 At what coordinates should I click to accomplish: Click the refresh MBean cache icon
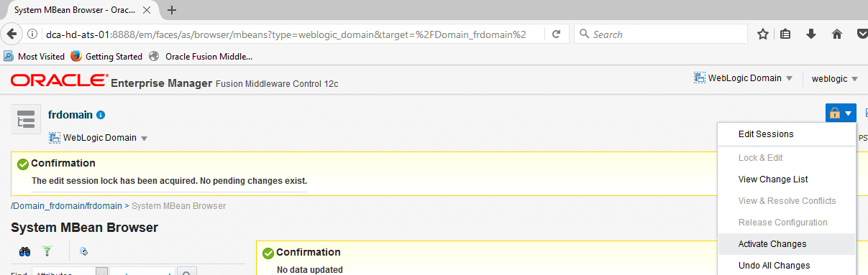click(x=83, y=251)
